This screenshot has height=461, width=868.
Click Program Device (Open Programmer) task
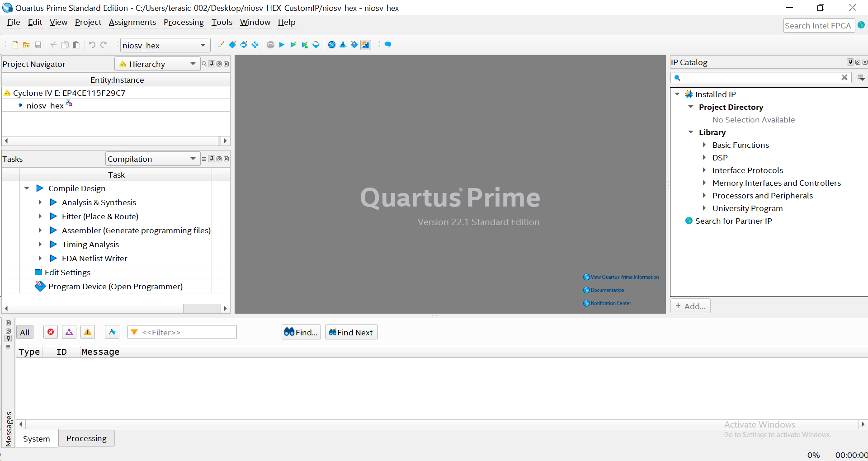[115, 286]
